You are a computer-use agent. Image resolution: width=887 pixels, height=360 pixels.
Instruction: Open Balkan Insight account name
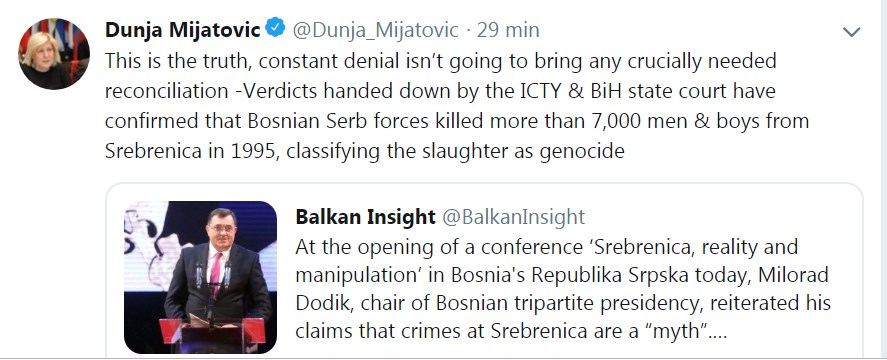[x=365, y=217]
